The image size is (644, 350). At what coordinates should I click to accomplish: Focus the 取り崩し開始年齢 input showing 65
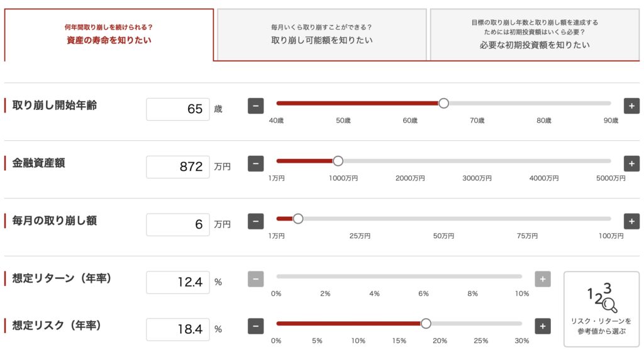pyautogui.click(x=178, y=109)
